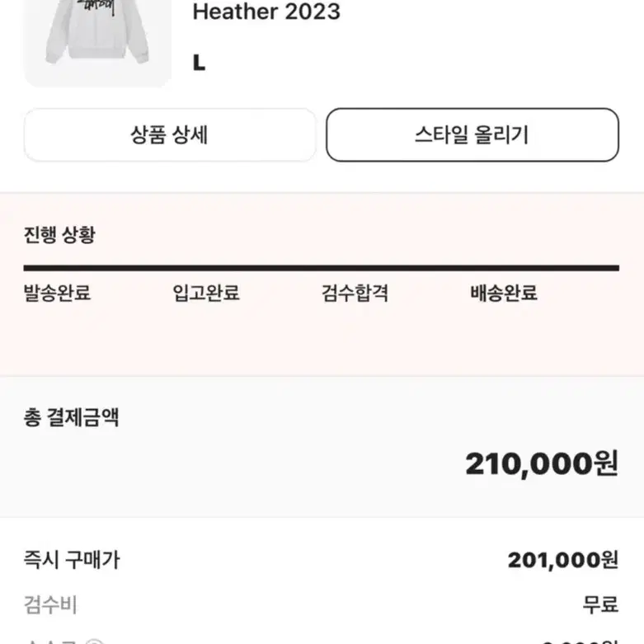Screen dimensions: 644x644
Task: Click the size L label
Action: [x=200, y=63]
